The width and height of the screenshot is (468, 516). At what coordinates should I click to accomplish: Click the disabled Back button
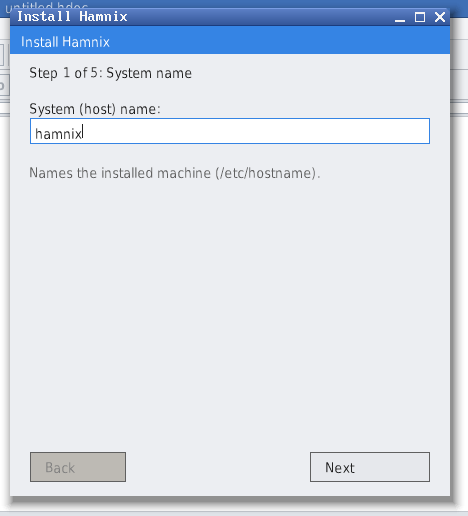[x=78, y=467]
